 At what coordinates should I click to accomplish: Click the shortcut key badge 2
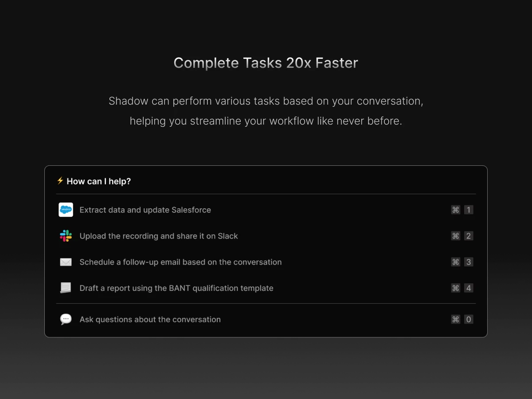tap(469, 236)
